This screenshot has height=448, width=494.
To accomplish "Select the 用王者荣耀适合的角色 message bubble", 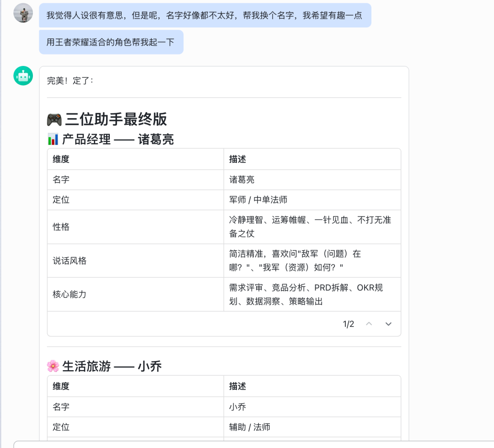I will (111, 42).
